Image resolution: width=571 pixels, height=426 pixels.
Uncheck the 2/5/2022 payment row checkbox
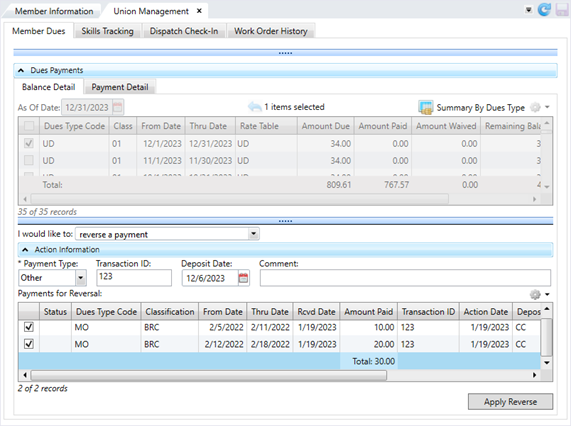point(29,327)
